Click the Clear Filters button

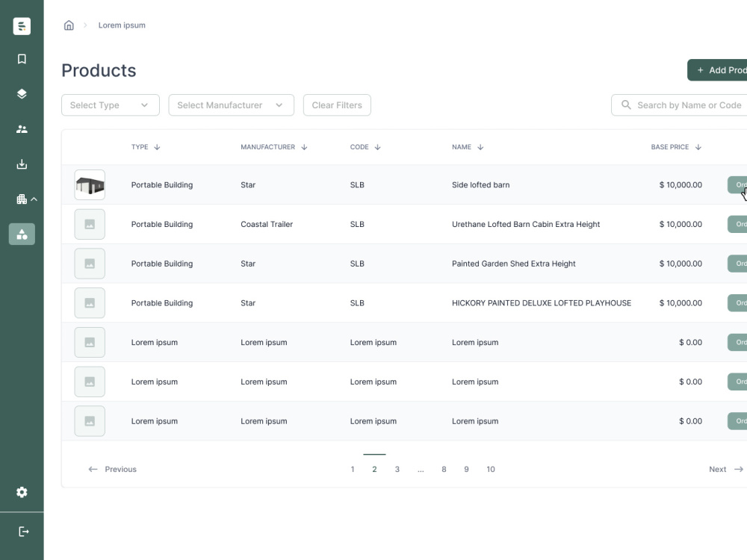pyautogui.click(x=337, y=105)
